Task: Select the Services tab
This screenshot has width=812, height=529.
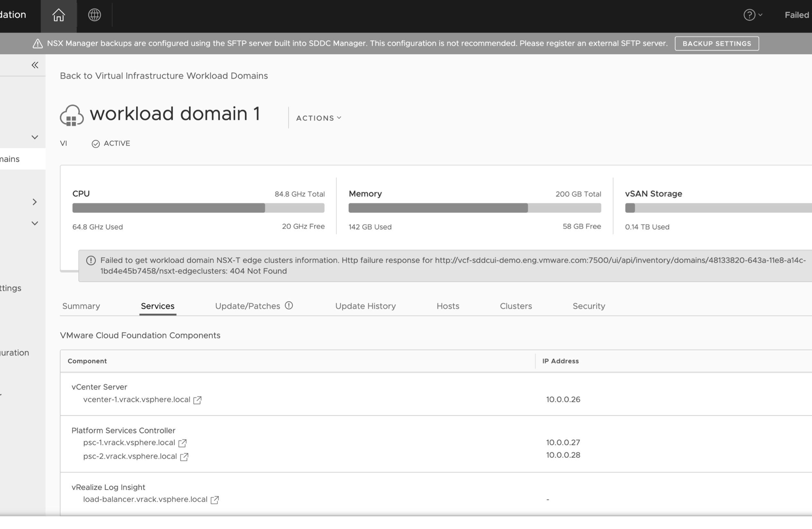Action: coord(158,306)
